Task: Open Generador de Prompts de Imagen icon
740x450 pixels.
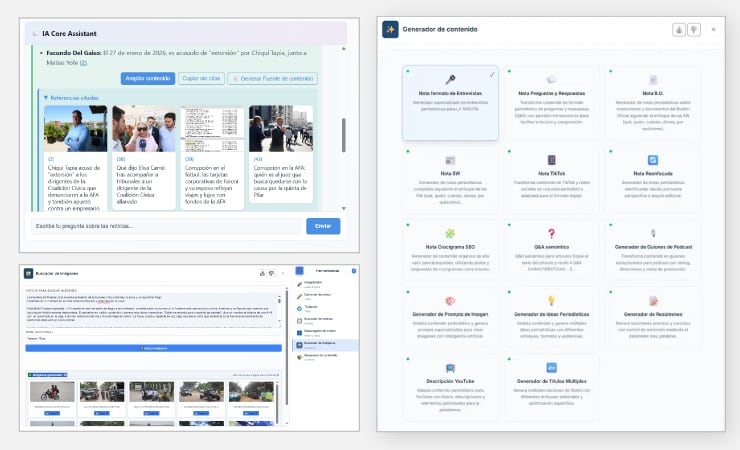Action: [x=450, y=300]
